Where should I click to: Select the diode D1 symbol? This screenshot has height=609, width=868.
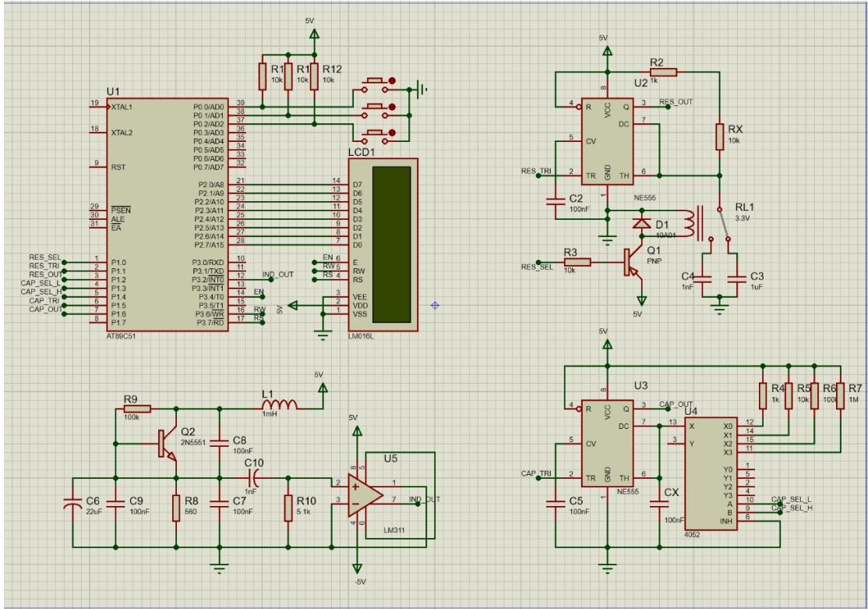pyautogui.click(x=641, y=224)
